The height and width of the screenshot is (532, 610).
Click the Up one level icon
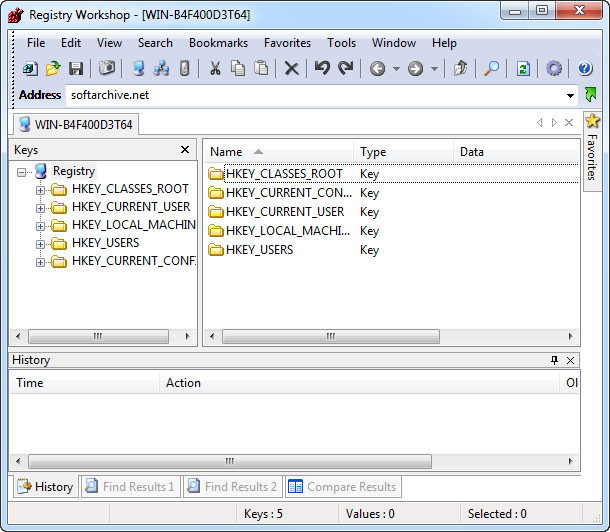460,68
